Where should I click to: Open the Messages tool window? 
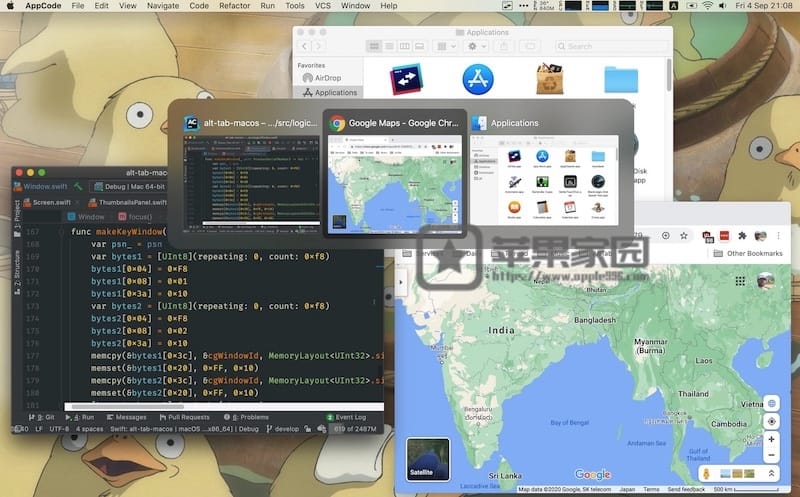[x=126, y=417]
